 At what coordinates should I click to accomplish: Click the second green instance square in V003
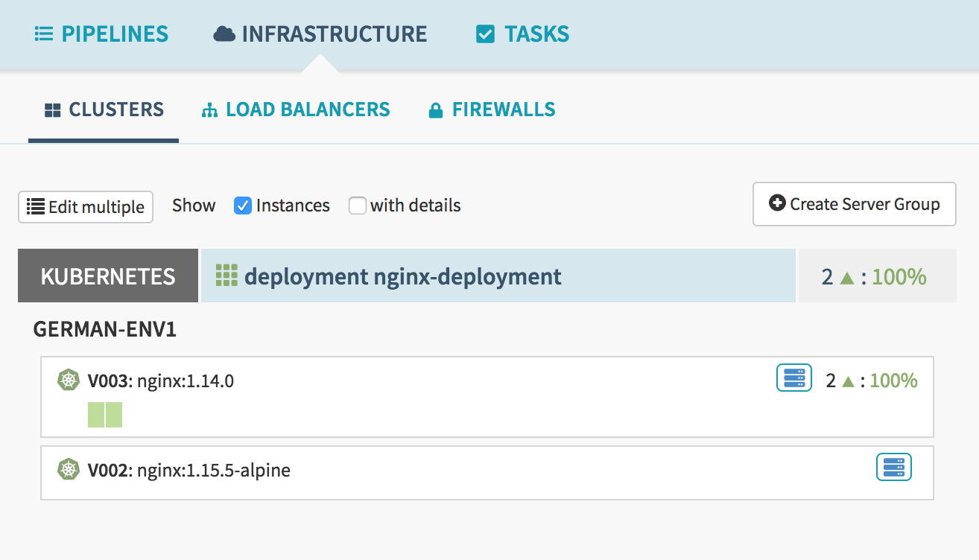coord(114,415)
